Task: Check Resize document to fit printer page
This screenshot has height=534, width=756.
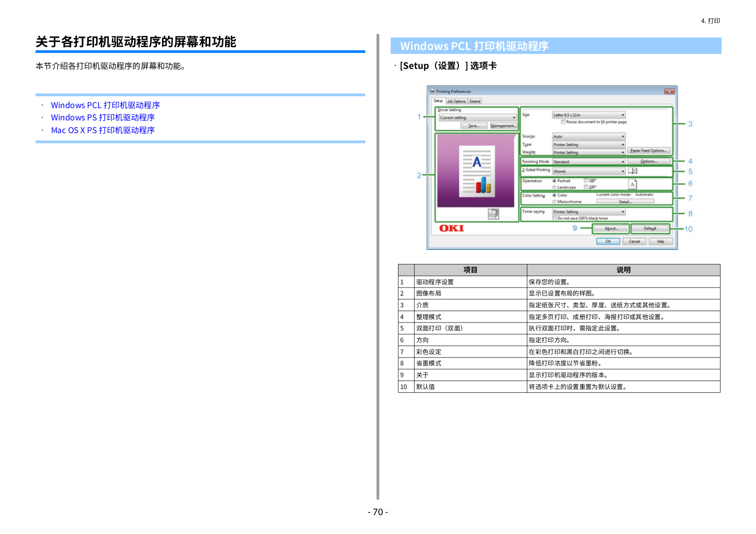Action: click(x=563, y=122)
